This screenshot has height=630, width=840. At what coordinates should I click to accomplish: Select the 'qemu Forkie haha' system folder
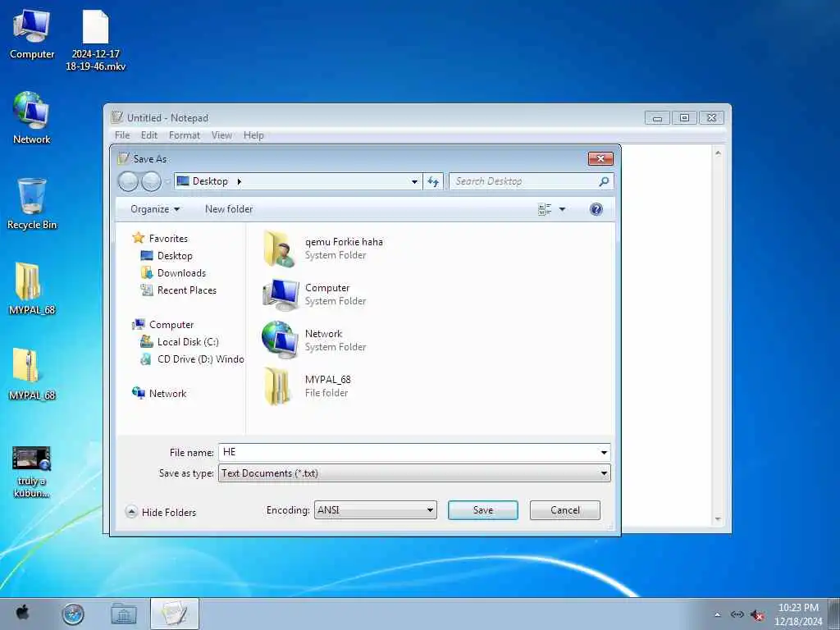click(323, 249)
